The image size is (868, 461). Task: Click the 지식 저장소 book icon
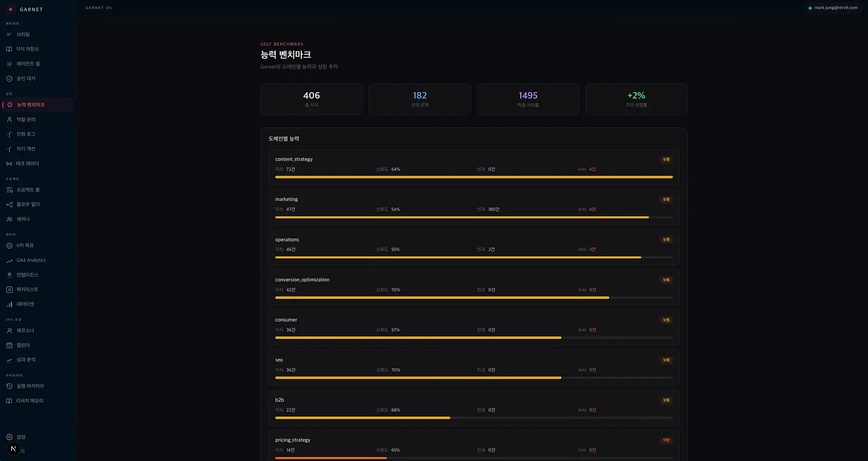[x=9, y=49]
